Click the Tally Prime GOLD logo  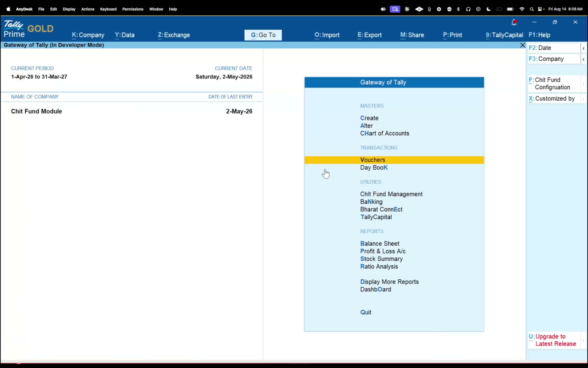click(28, 29)
